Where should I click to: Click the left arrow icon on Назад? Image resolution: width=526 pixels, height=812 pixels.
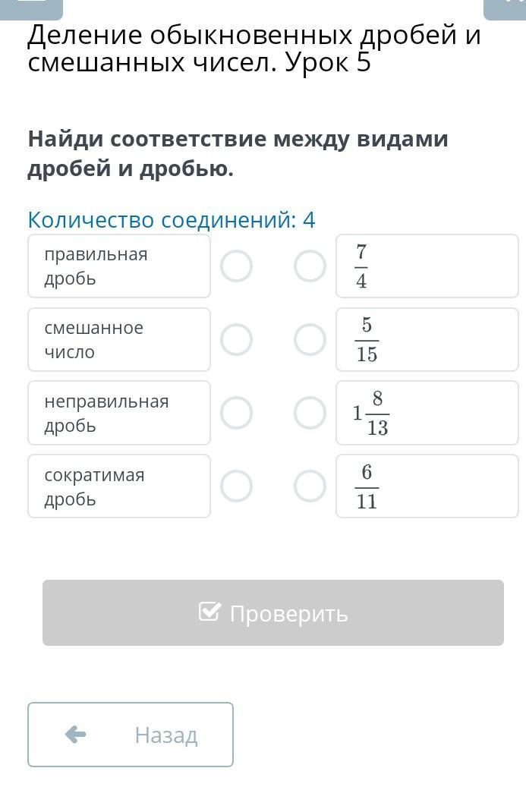point(76,734)
